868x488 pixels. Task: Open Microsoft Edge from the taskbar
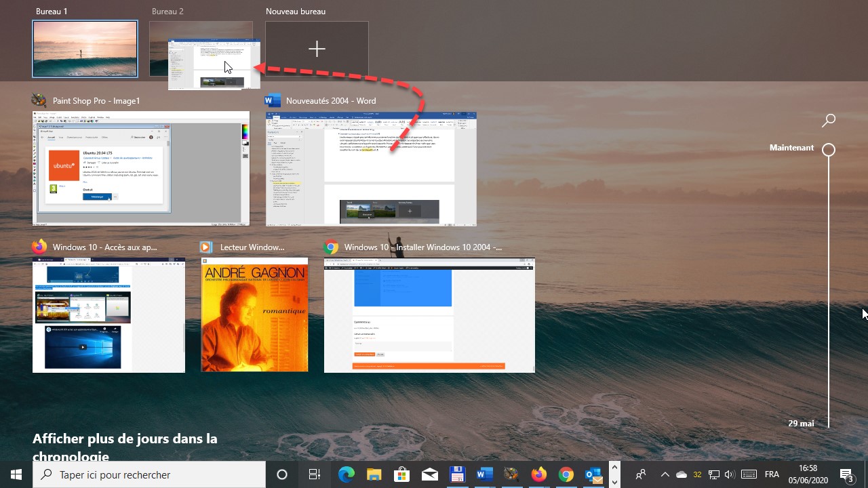[347, 474]
